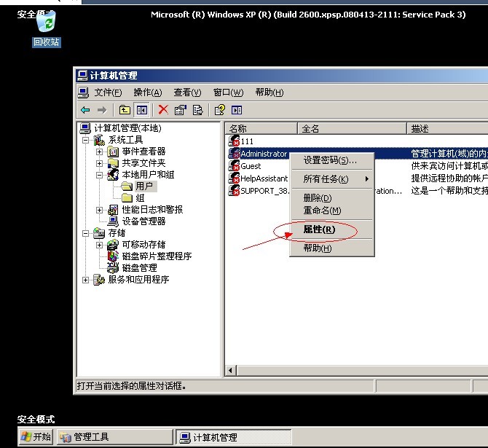The height and width of the screenshot is (448, 488).
Task: Click the menu bar console icon left of 文件
Action: (x=83, y=93)
